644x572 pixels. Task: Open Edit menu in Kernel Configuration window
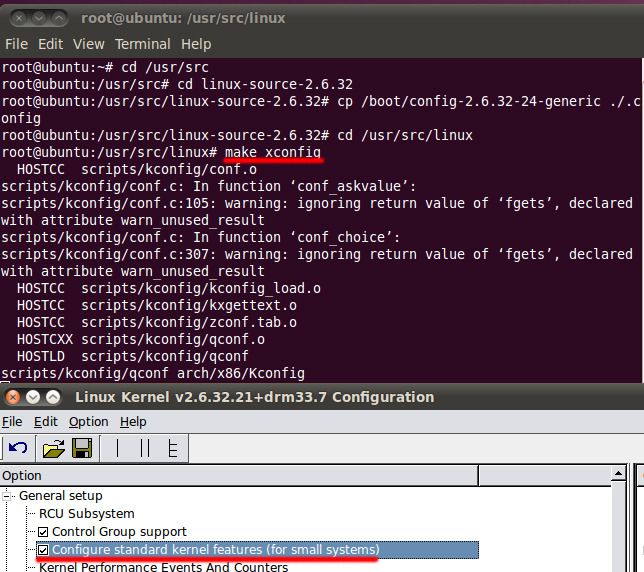click(x=46, y=422)
